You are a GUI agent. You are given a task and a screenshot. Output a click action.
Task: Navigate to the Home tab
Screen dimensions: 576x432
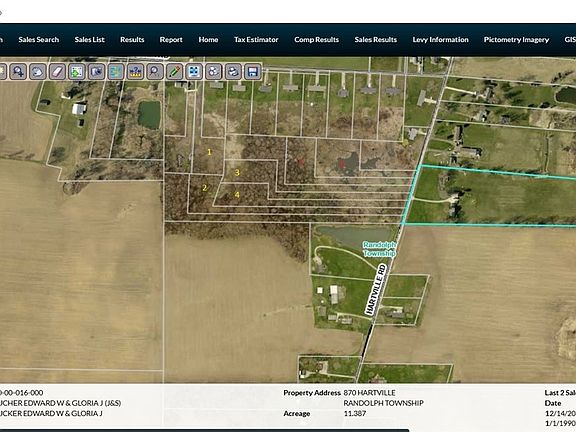208,40
